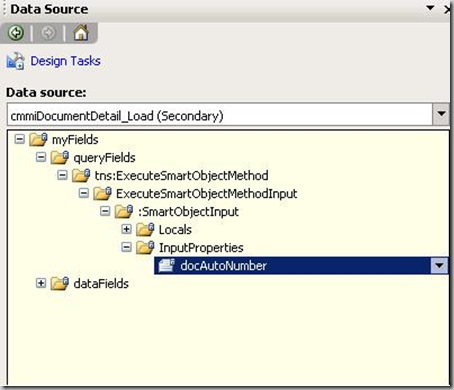Select the InputProperties tree label
The height and width of the screenshot is (390, 454).
point(201,248)
